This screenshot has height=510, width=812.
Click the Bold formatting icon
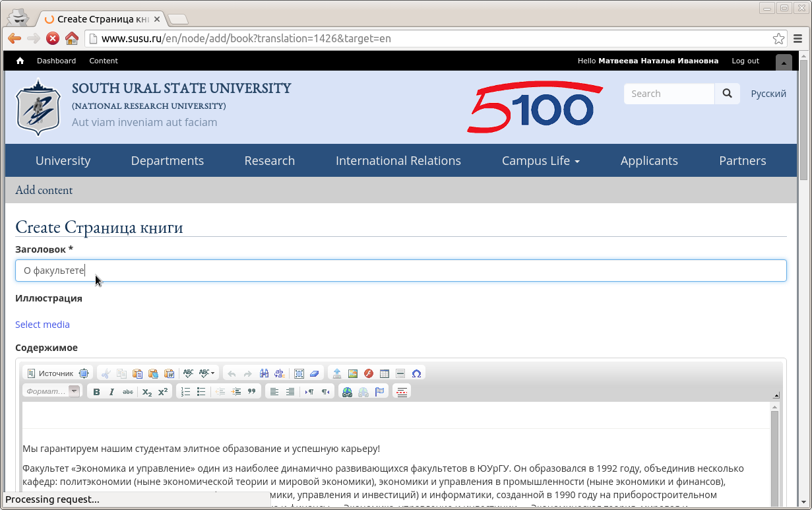click(96, 392)
